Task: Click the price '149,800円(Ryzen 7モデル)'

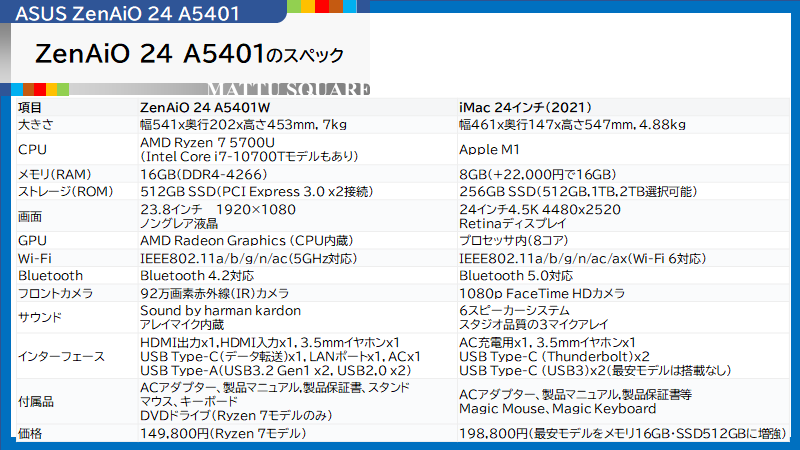Action: pos(223,434)
